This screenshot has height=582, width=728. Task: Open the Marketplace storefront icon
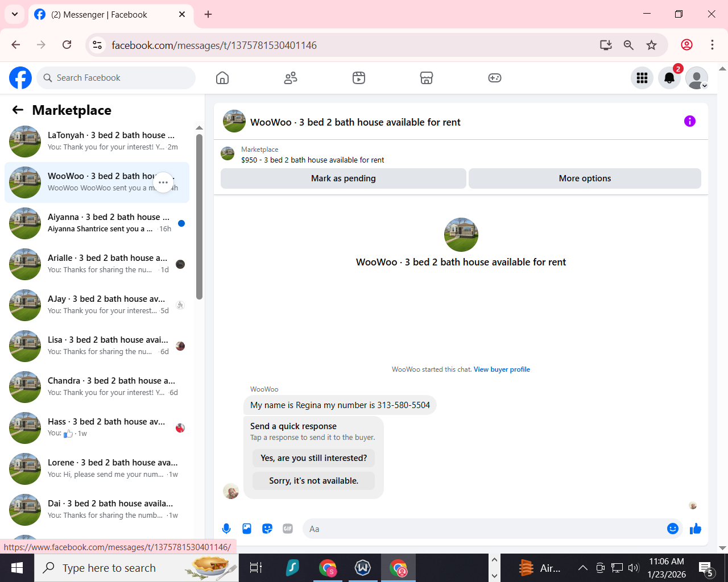[427, 78]
